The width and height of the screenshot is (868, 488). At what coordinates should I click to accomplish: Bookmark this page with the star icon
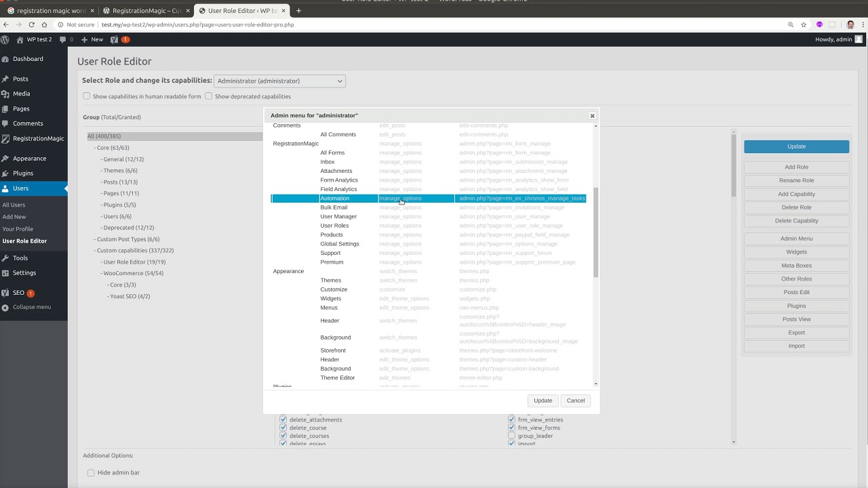pos(804,24)
